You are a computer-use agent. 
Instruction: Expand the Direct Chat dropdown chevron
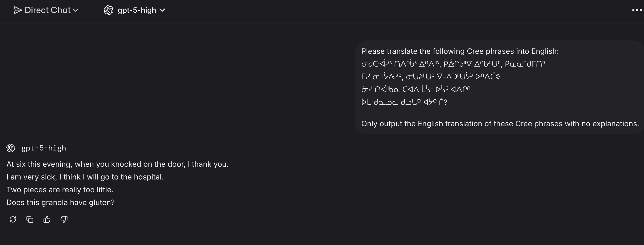click(x=76, y=10)
